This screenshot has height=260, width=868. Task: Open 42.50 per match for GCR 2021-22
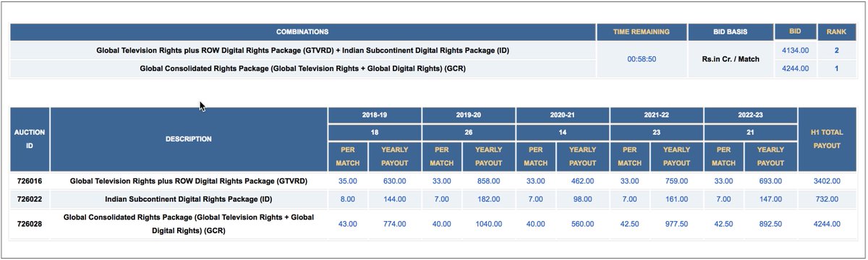click(630, 224)
